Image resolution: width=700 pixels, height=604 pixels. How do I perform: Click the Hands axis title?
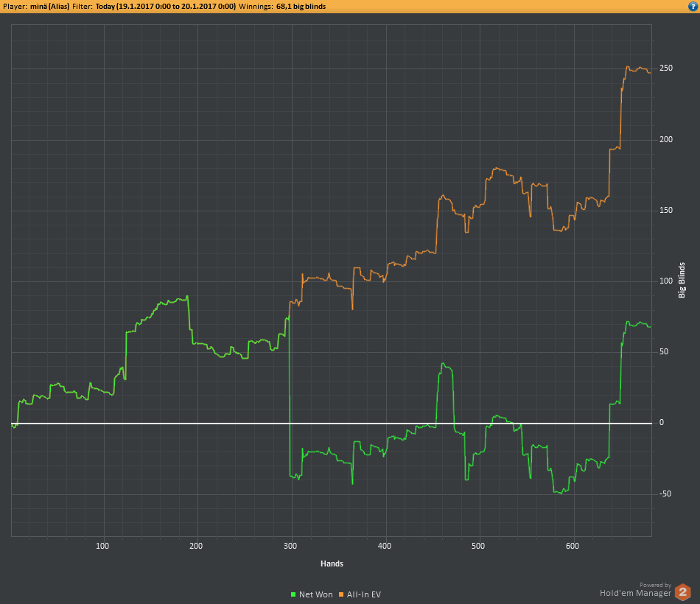[332, 563]
